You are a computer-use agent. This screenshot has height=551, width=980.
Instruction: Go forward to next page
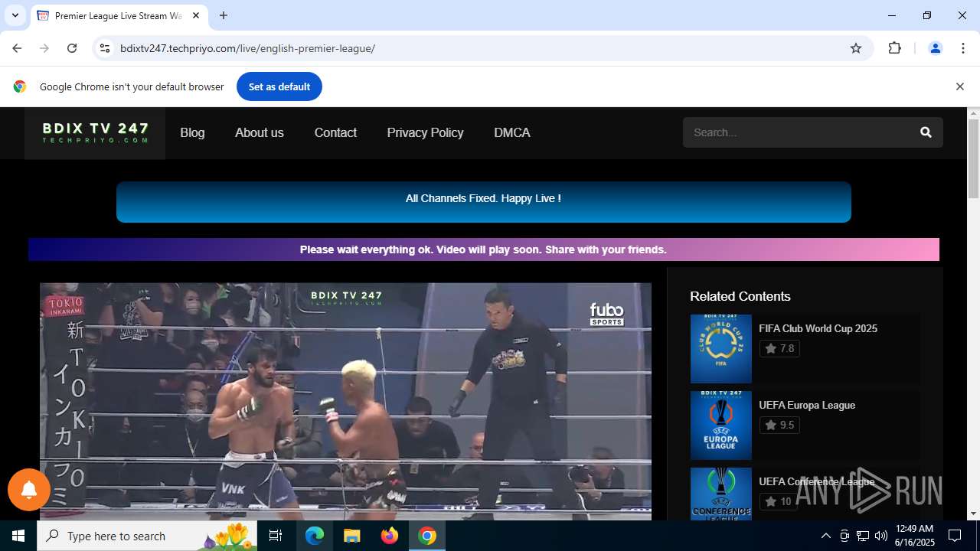coord(44,48)
